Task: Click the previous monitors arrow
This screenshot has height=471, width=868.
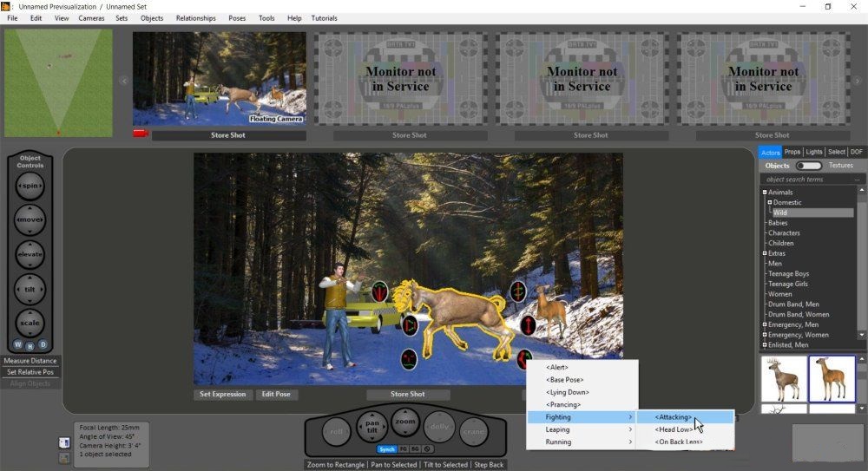Action: pyautogui.click(x=124, y=81)
